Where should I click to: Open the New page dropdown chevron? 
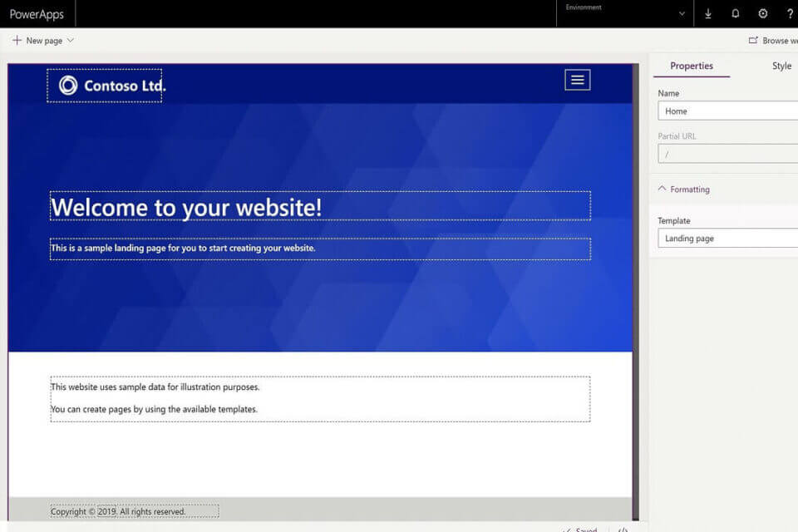pyautogui.click(x=71, y=41)
